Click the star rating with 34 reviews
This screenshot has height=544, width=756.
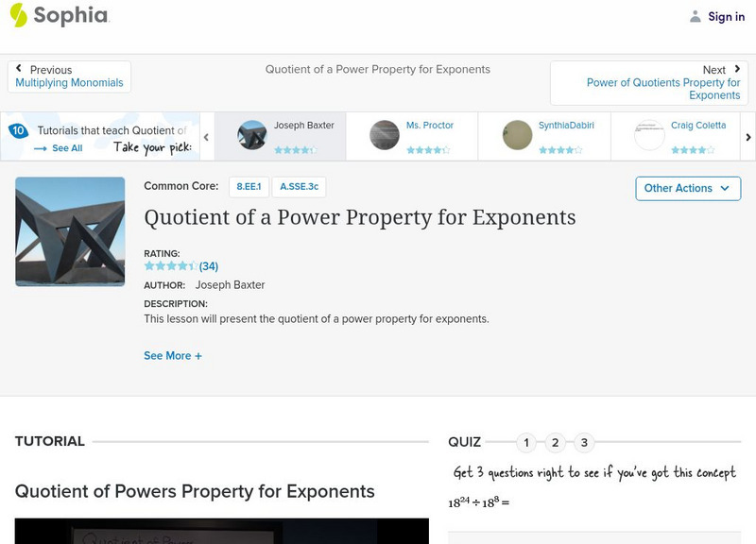[180, 266]
